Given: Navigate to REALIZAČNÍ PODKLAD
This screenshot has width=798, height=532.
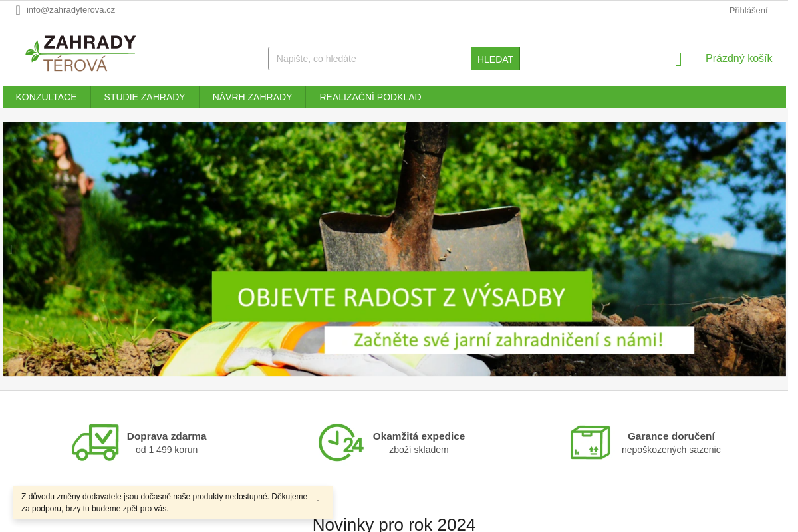Looking at the screenshot, I should [x=370, y=97].
